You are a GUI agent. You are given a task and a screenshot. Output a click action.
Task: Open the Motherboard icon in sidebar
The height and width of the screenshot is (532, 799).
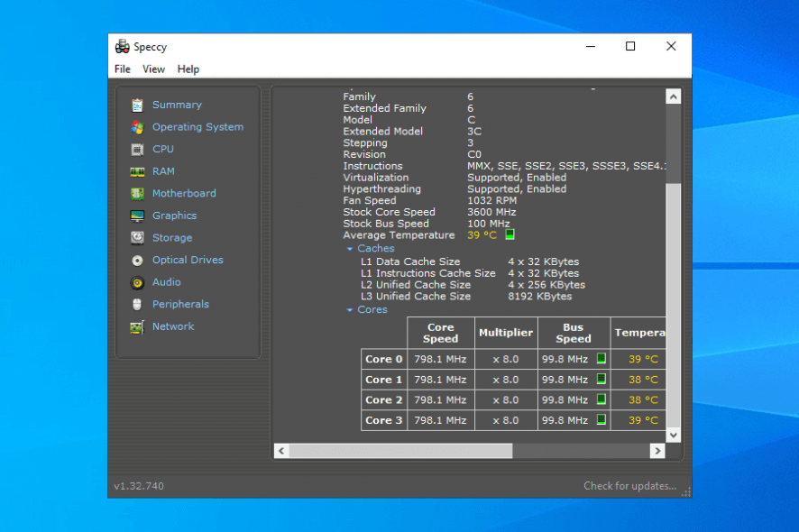coord(137,194)
